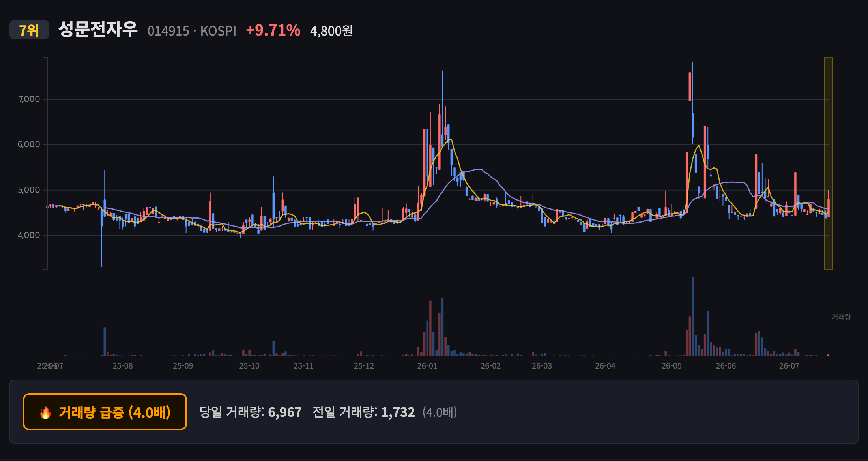Click the 25-09 date axis label
Viewport: 868px width, 461px height.
pos(183,366)
